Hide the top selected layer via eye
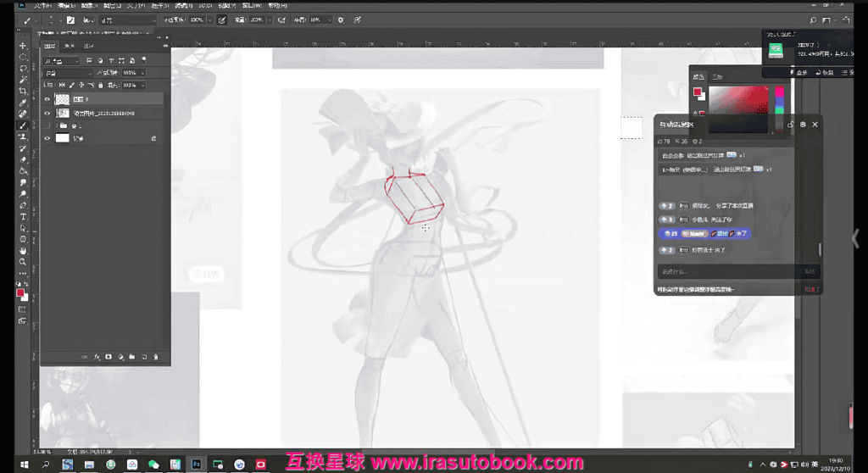Viewport: 868px width, 473px height. pyautogui.click(x=47, y=99)
